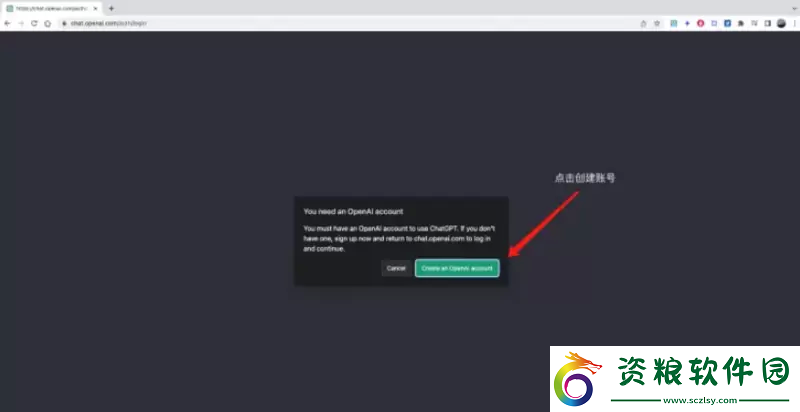Select the chat.openai.com browser tab
This screenshot has width=800, height=412.
(51, 9)
